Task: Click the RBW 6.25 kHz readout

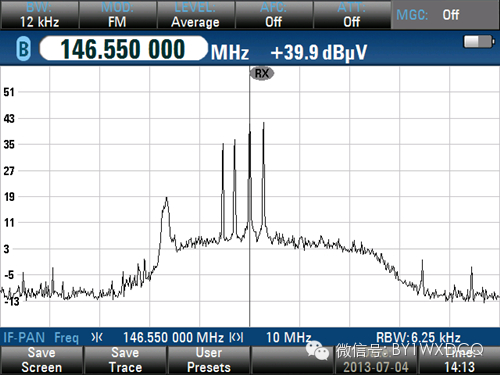Action: point(418,337)
